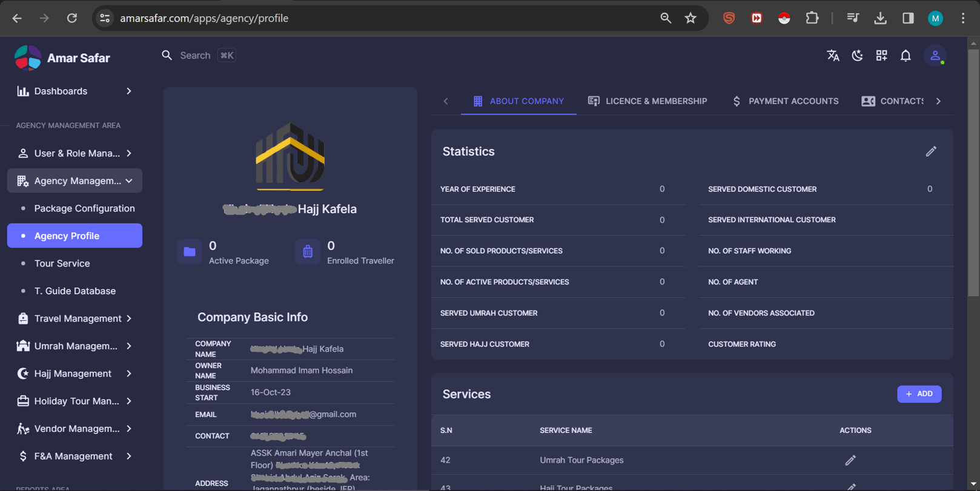The width and height of the screenshot is (980, 491).
Task: Click the company logo image
Action: click(290, 156)
